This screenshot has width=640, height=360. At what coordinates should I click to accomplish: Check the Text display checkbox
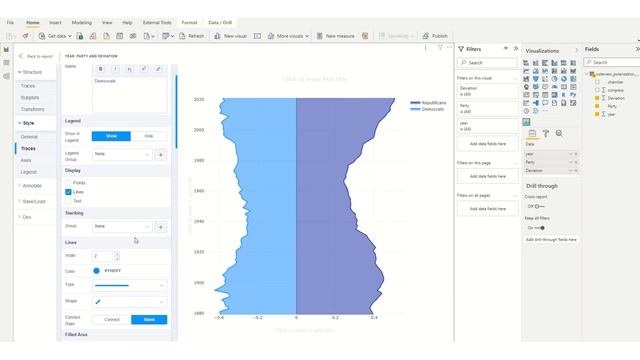click(68, 201)
